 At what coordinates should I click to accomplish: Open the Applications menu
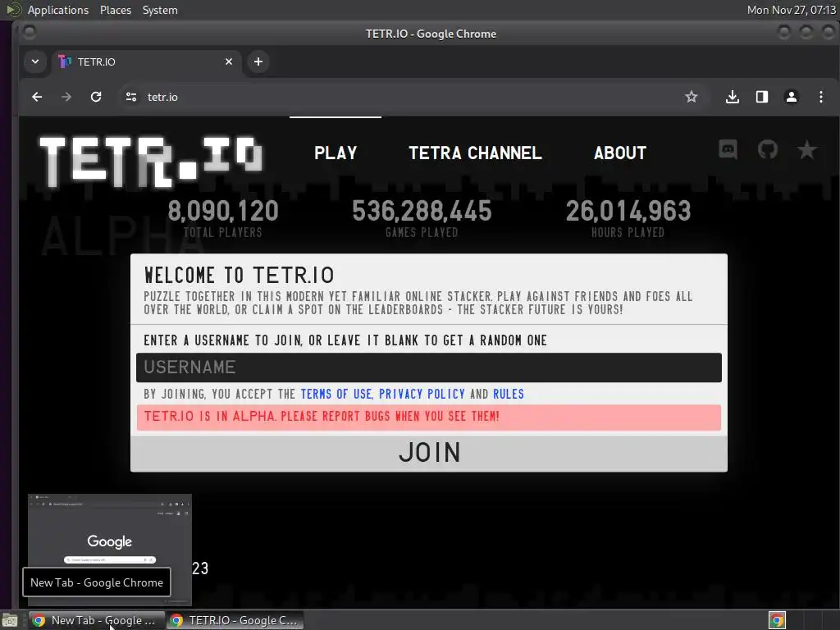pyautogui.click(x=58, y=10)
